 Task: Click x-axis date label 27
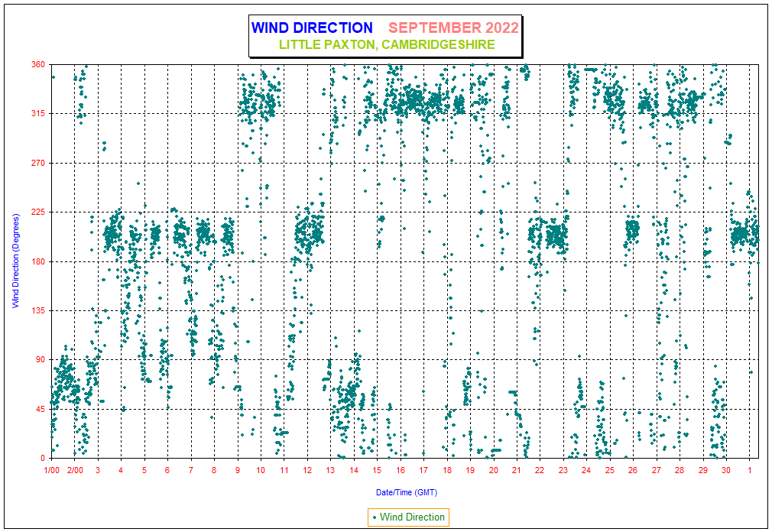(657, 471)
